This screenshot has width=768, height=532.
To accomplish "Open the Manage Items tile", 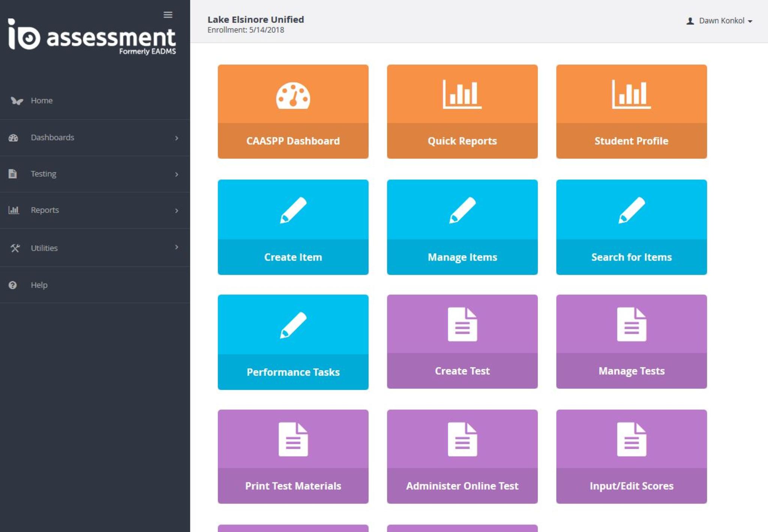I will [x=462, y=227].
